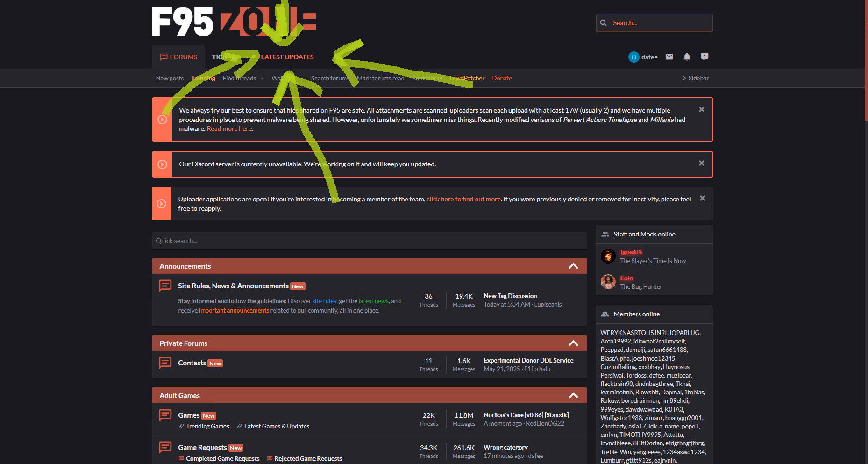The image size is (868, 464).
Task: Open the New Tag Discussion thread
Action: 510,296
